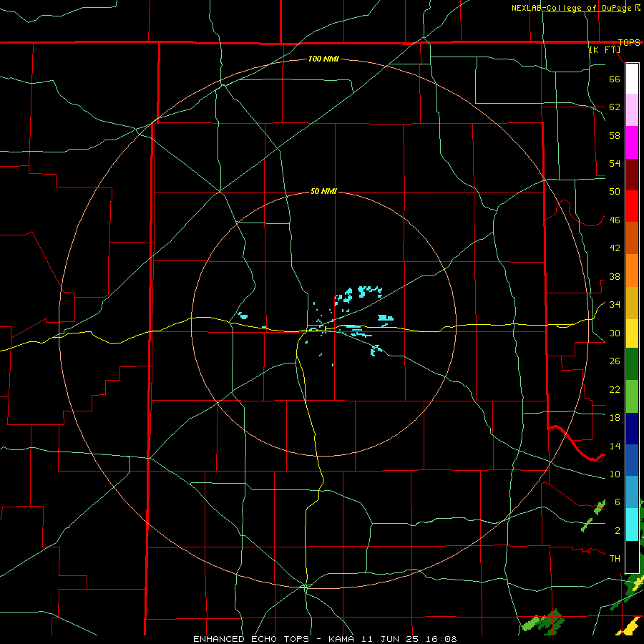Click the '16:08' timestamp

coord(441,639)
